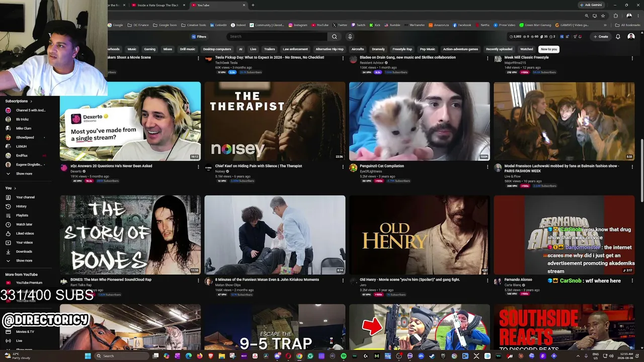The image size is (644, 362).
Task: Open more options for Penguinz0 Cat Compilation
Action: point(487,167)
